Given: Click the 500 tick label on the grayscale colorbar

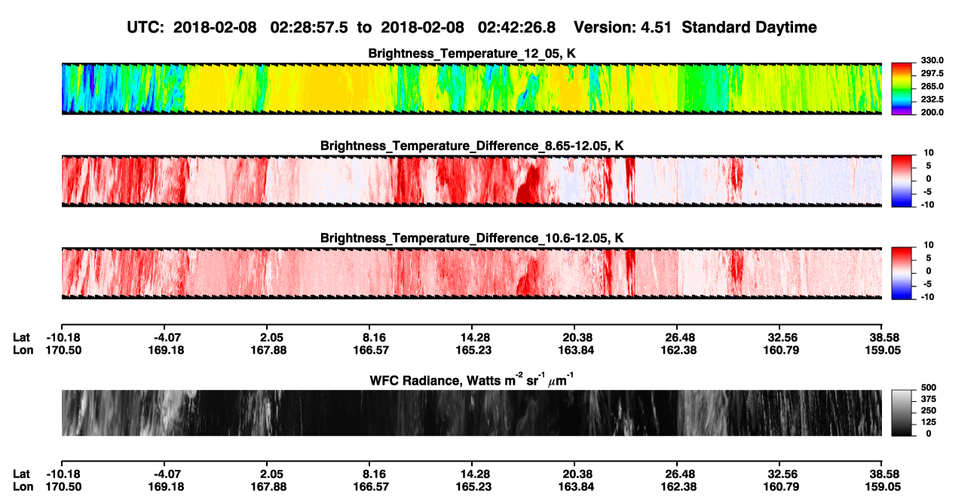Looking at the screenshot, I should 927,388.
